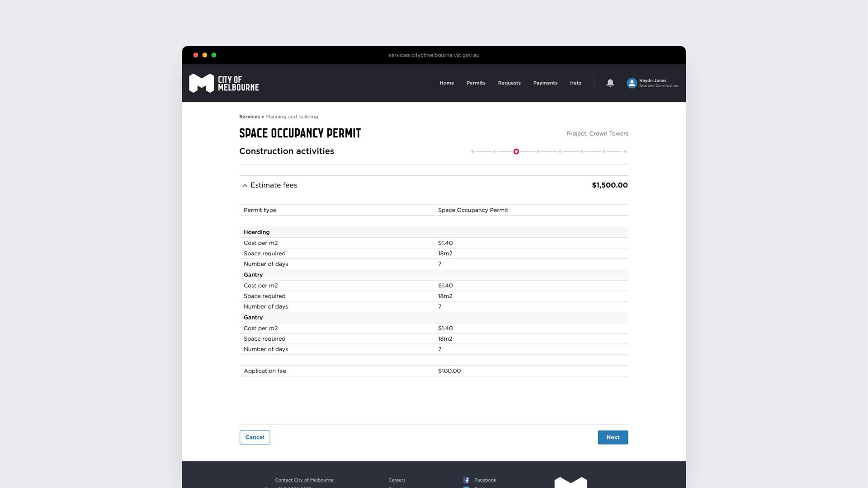Jump to the last progress step dot
This screenshot has height=488, width=868.
click(x=625, y=151)
